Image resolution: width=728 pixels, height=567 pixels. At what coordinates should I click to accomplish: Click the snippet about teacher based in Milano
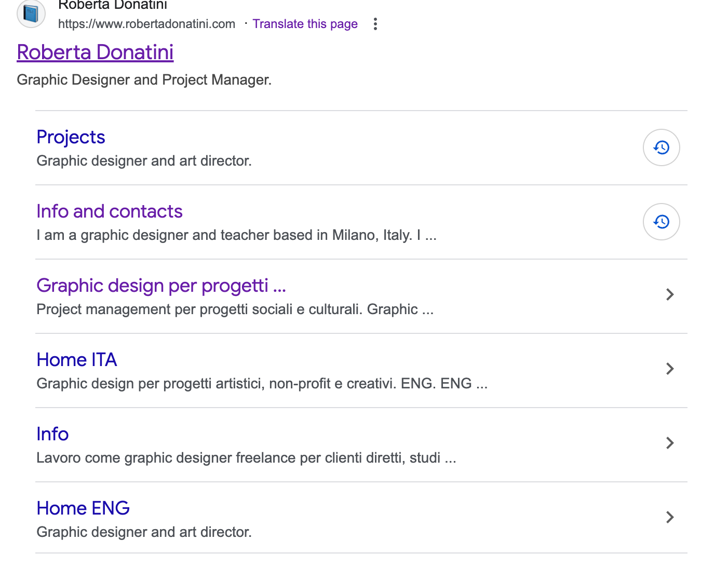coord(236,235)
